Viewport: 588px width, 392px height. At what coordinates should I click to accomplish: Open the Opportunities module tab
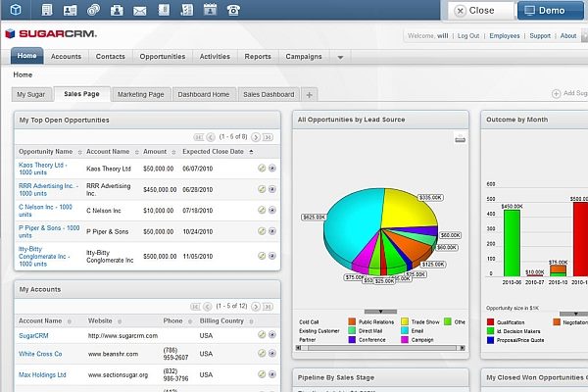point(163,57)
